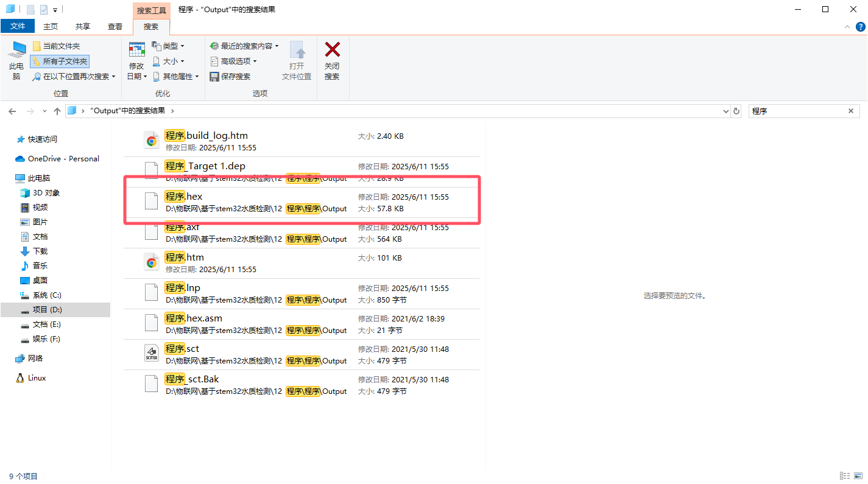Expand 高级选项 dropdown
Screen dimensions: 868x484
point(233,61)
